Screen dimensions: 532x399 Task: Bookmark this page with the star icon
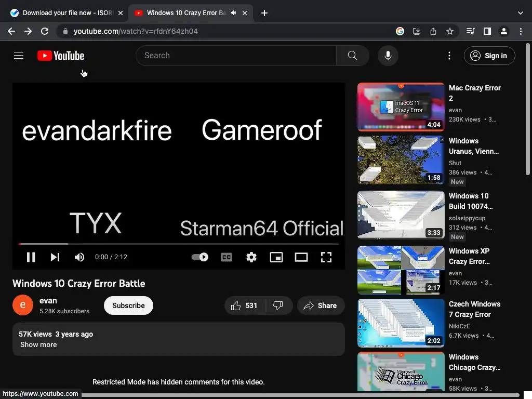tap(450, 31)
